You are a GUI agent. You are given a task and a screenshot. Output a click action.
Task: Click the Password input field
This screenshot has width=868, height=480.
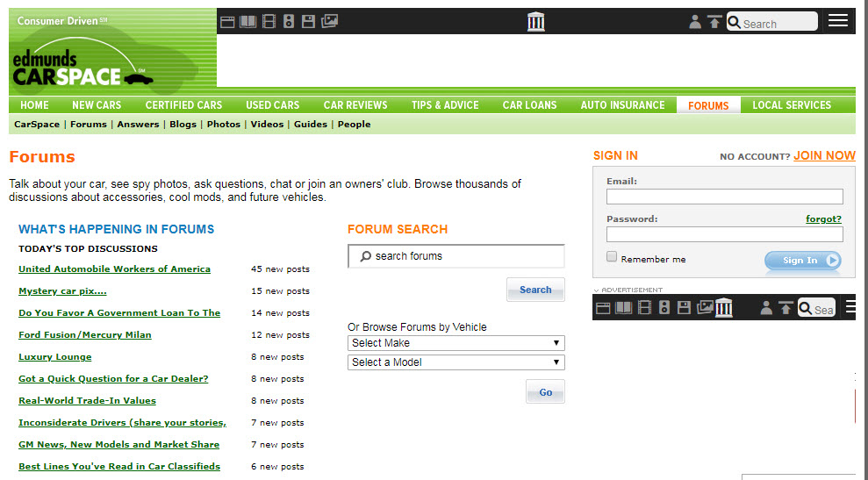725,234
